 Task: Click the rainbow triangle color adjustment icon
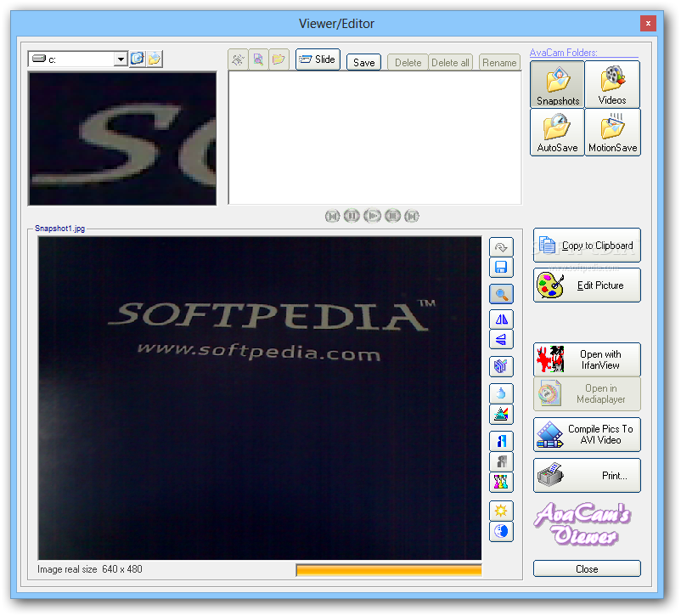(501, 414)
